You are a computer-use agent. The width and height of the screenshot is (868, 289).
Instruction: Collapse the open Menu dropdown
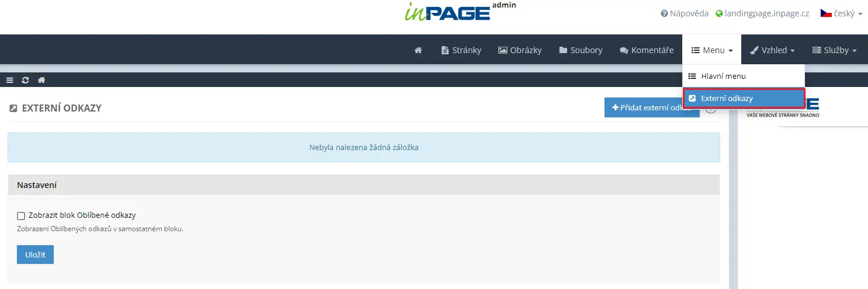point(711,50)
